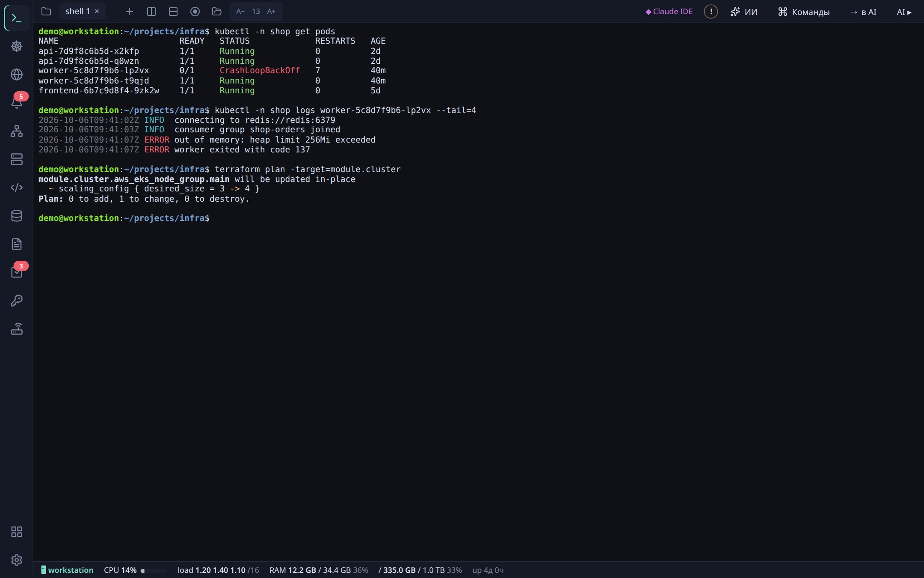Toggle session recording button

click(195, 12)
